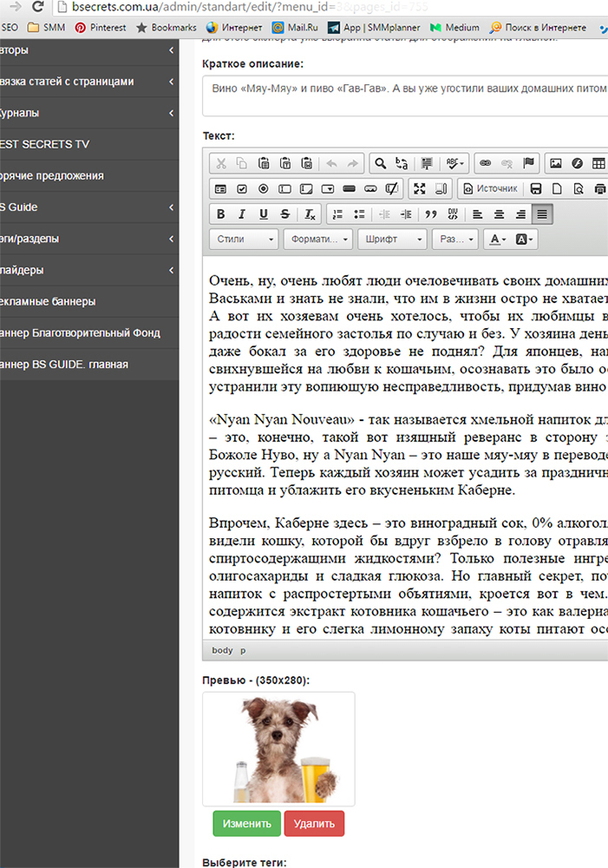608x868 pixels.
Task: Open Рекламные баннеры in the sidebar
Action: [87, 301]
